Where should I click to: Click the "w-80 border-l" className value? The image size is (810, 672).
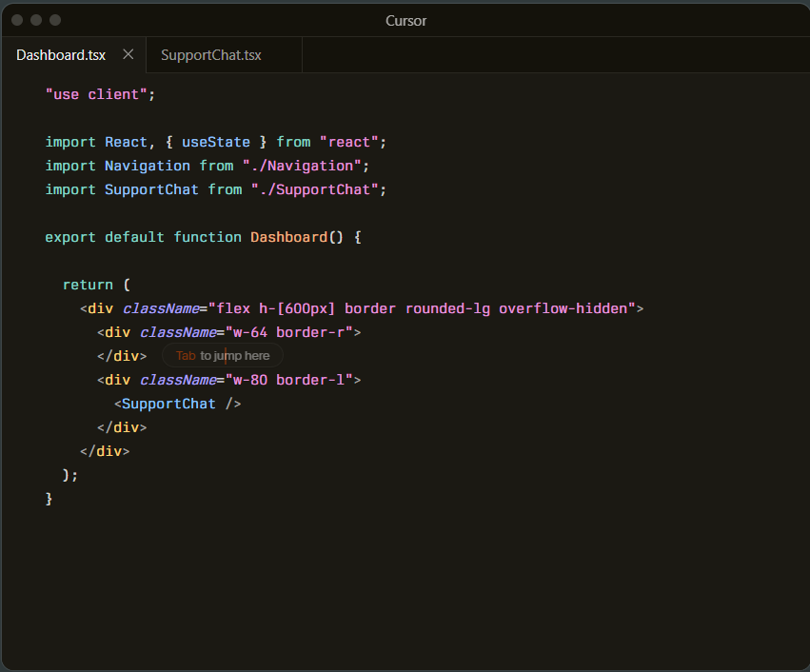[x=292, y=380]
